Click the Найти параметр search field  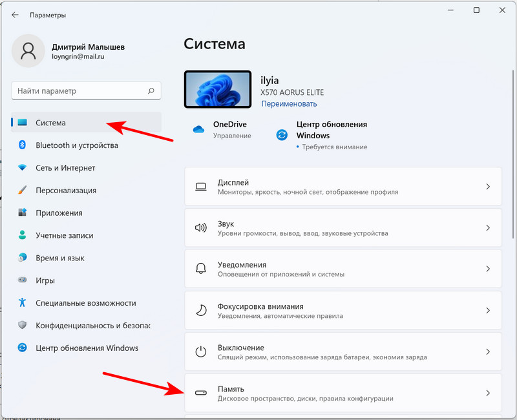86,90
